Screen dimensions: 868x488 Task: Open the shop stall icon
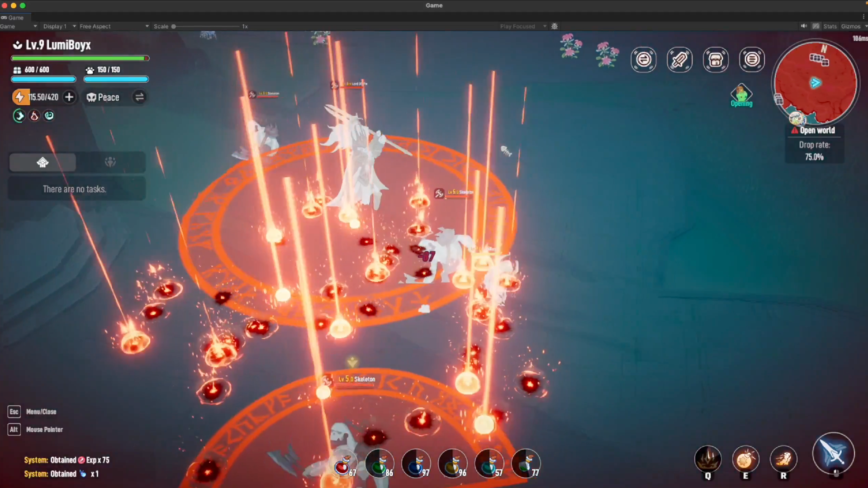click(x=716, y=60)
